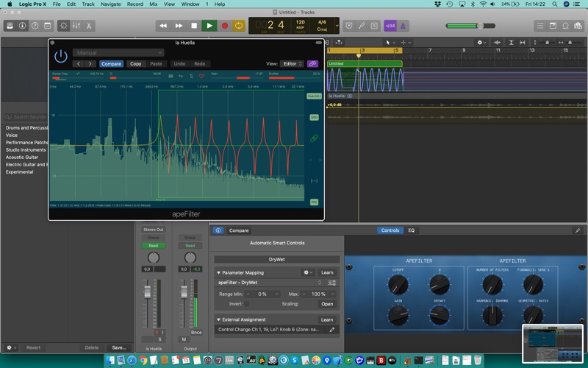
Task: Check the Invert checkbox
Action: 247,303
